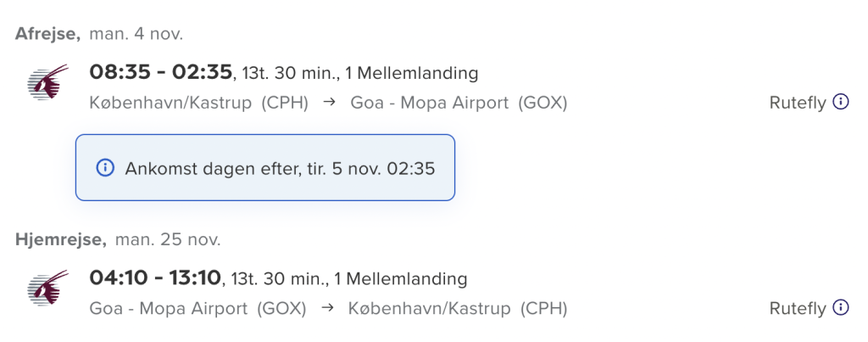Click the arrow between CPH and GOX
The width and height of the screenshot is (868, 342).
pyautogui.click(x=330, y=103)
